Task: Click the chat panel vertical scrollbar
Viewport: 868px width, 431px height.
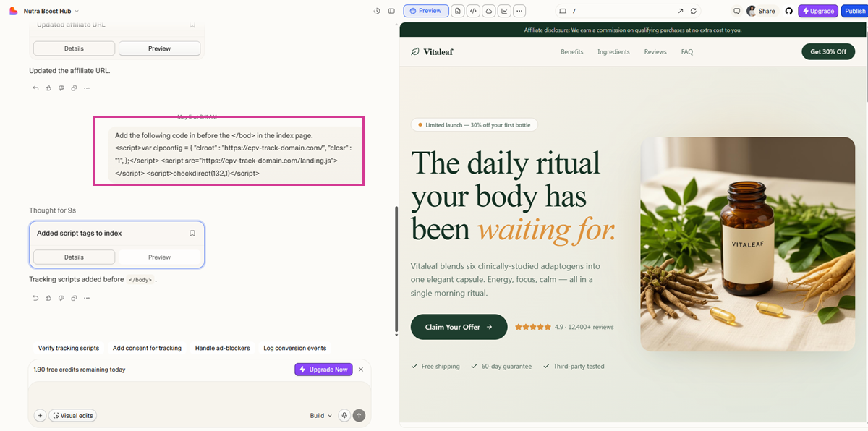Action: 396,269
